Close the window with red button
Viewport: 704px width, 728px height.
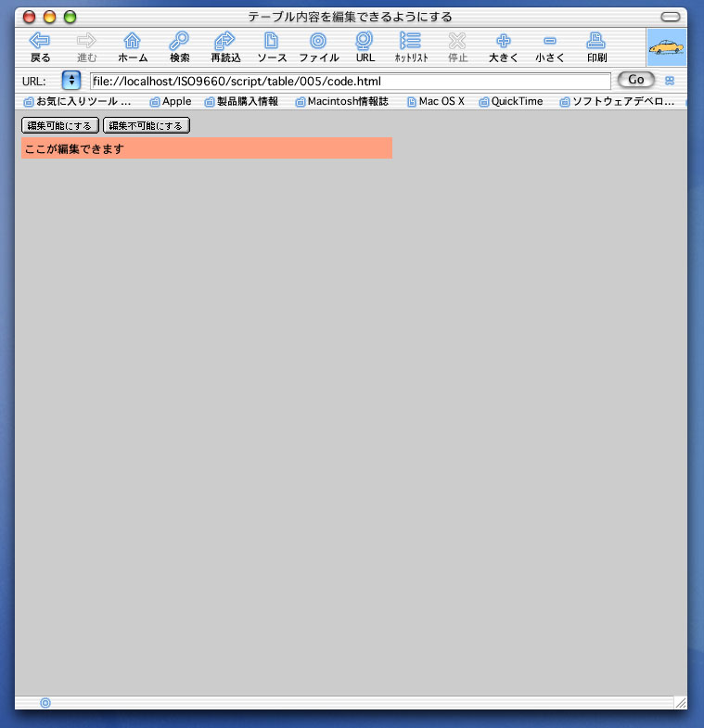point(30,18)
